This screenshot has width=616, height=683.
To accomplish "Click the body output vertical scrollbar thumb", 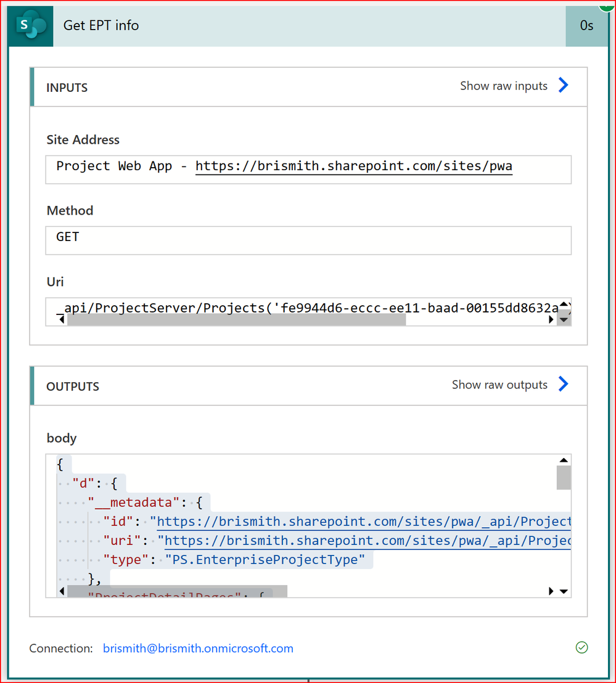I will (x=564, y=478).
